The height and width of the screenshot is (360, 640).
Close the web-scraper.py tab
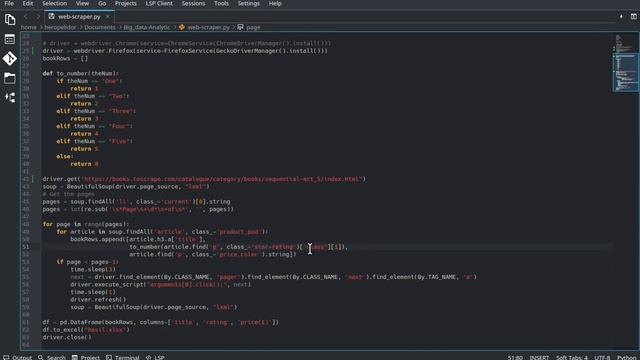(x=107, y=17)
